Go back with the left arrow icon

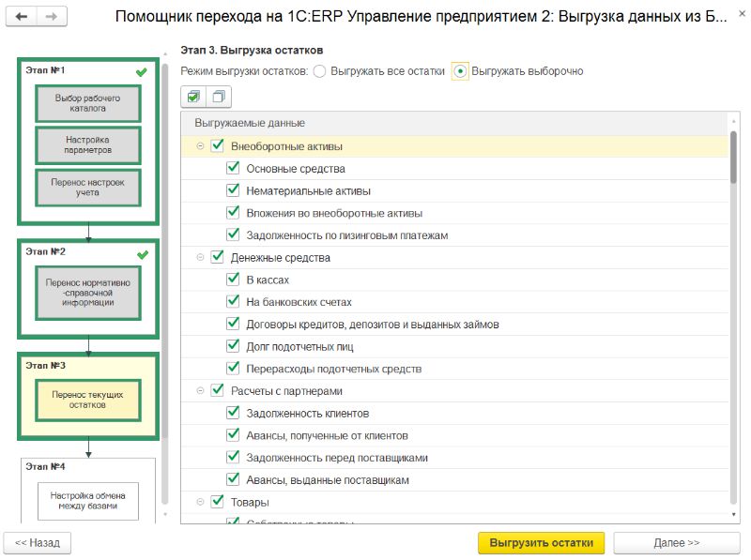click(x=21, y=17)
